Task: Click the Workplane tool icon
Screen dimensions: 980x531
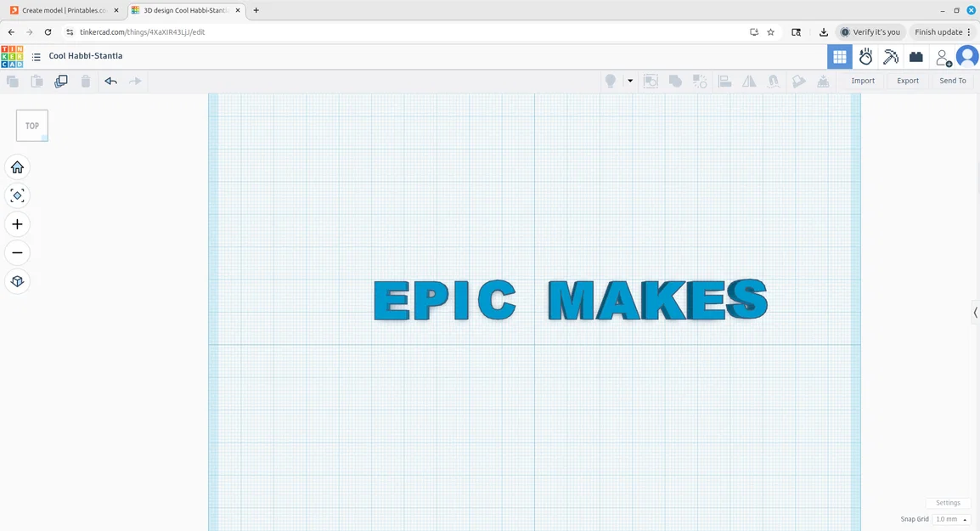Action: 823,82
